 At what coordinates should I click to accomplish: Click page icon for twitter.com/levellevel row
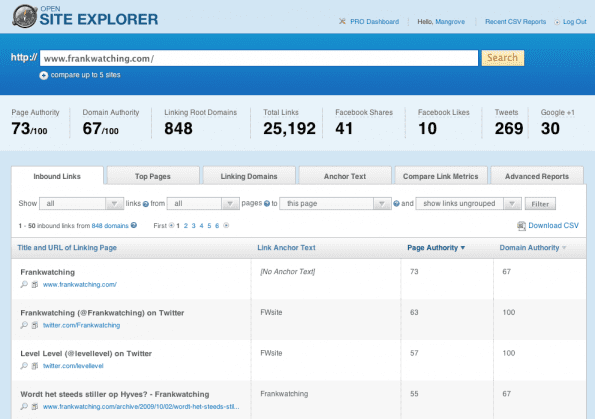point(35,365)
